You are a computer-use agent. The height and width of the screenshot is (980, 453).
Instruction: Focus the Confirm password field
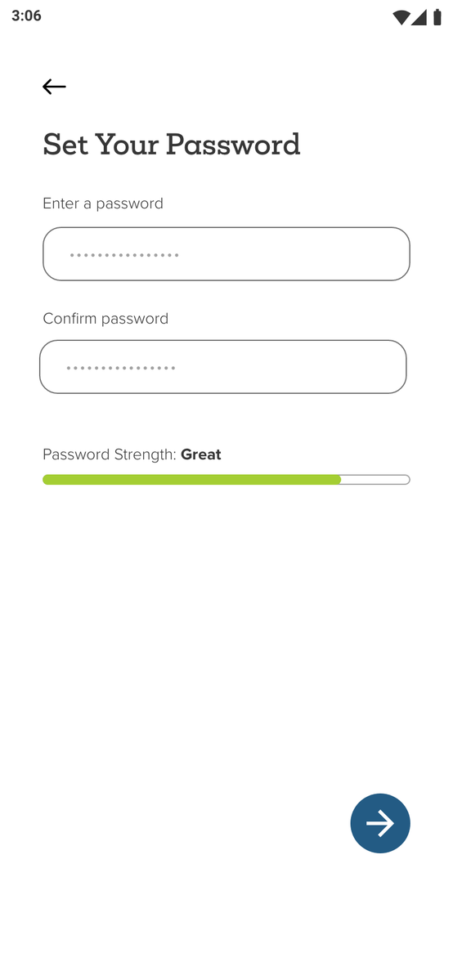(x=222, y=367)
